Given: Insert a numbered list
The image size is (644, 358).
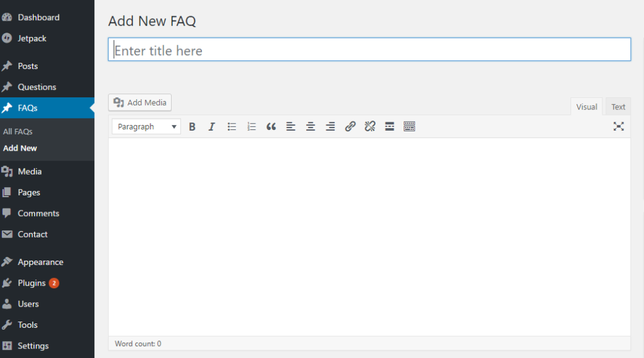Looking at the screenshot, I should tap(252, 127).
